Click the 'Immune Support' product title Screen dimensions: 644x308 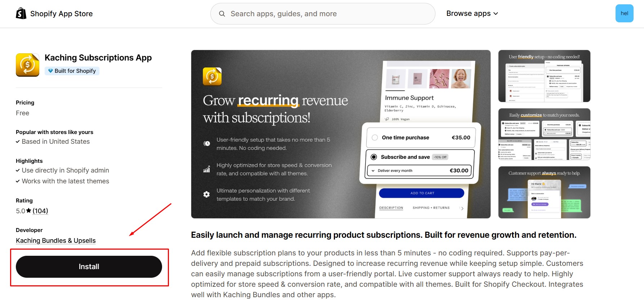409,98
